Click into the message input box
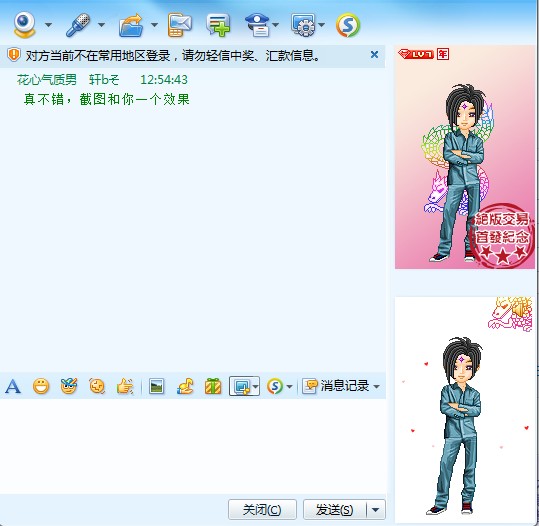The image size is (539, 526). [192, 446]
